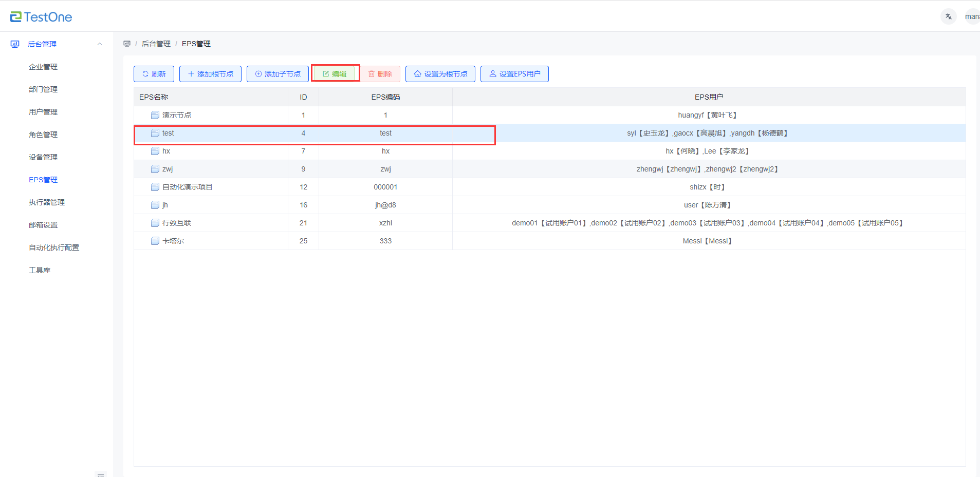The image size is (980, 477).
Task: Open 邮箱设置 from the sidebar
Action: point(43,225)
